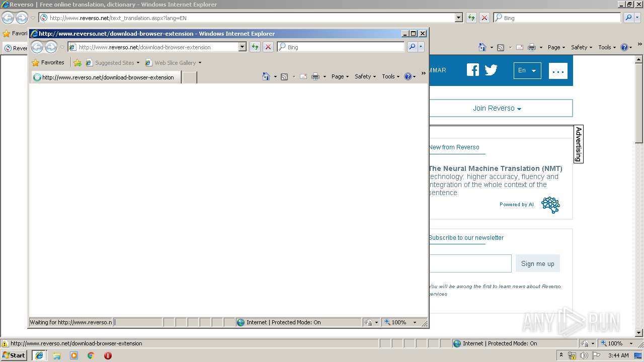Open Page menu in front window
Screen dimensions: 644x362
click(x=340, y=76)
